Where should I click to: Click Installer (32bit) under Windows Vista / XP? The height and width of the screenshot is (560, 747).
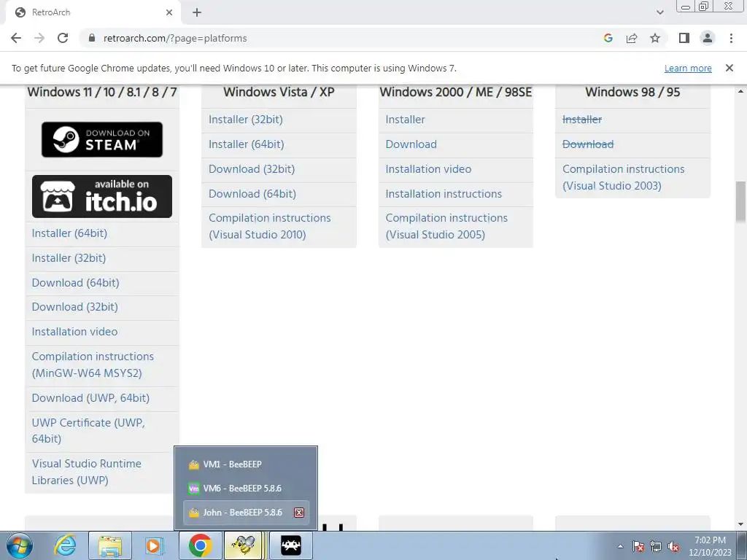(x=245, y=119)
